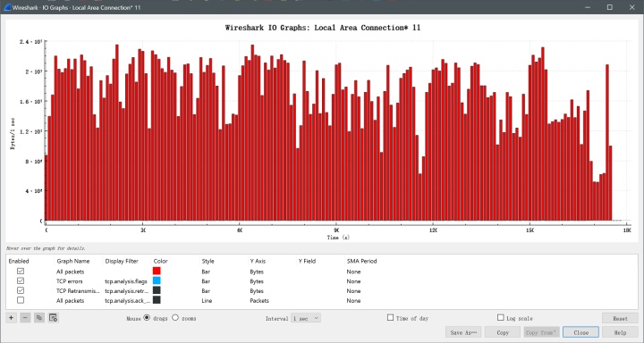Open the Interval 1 sec dropdown
This screenshot has height=343, width=644.
coord(306,318)
